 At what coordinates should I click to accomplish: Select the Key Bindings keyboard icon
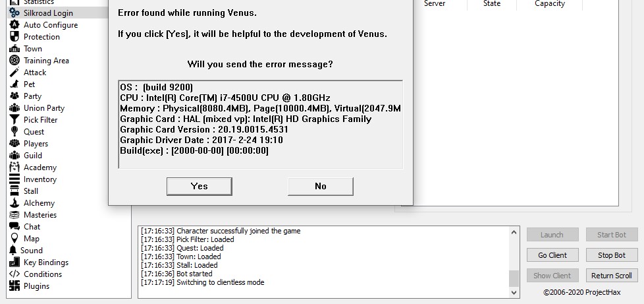click(14, 262)
